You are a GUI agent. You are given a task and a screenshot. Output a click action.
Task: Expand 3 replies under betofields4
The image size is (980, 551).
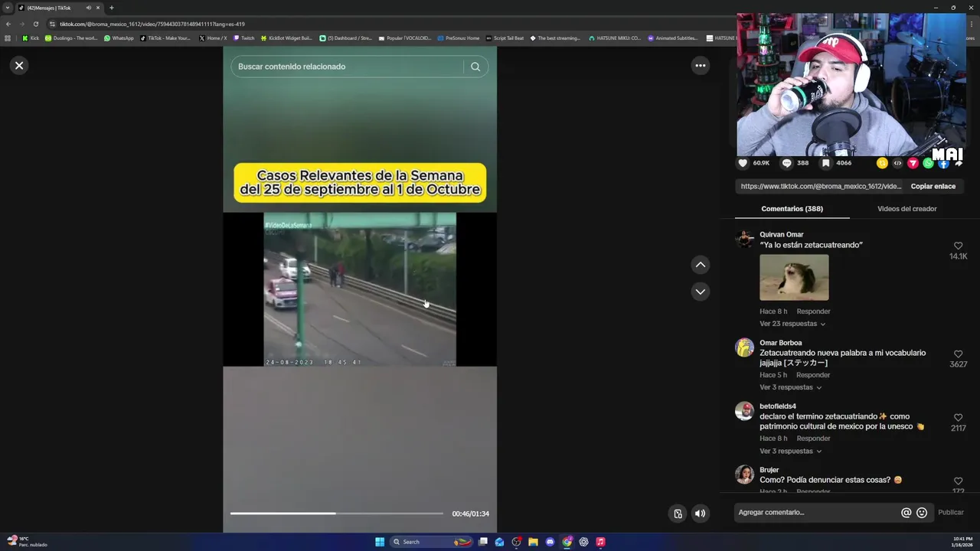click(x=791, y=451)
